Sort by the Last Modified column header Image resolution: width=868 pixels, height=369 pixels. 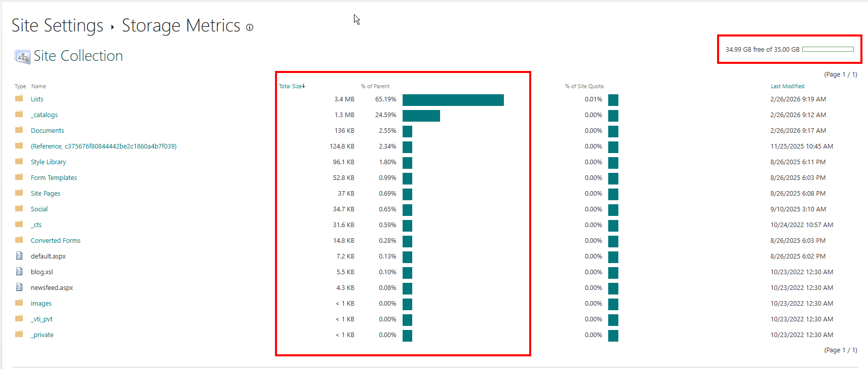[x=787, y=86]
